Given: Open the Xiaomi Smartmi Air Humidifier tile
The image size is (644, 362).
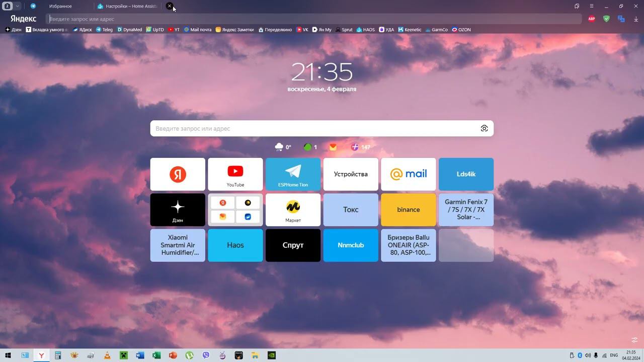Looking at the screenshot, I should (x=178, y=245).
